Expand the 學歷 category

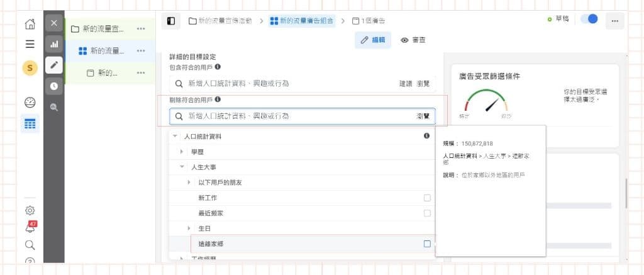tap(182, 152)
